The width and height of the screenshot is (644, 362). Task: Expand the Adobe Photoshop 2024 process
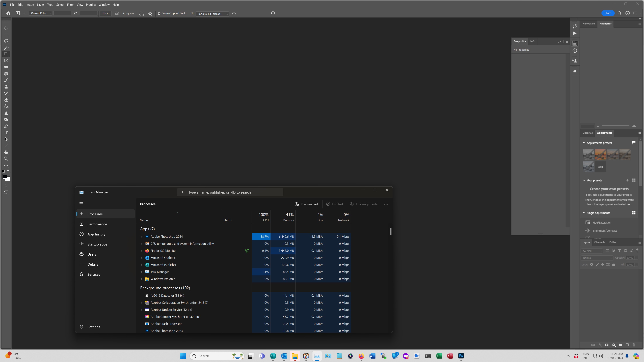point(142,236)
